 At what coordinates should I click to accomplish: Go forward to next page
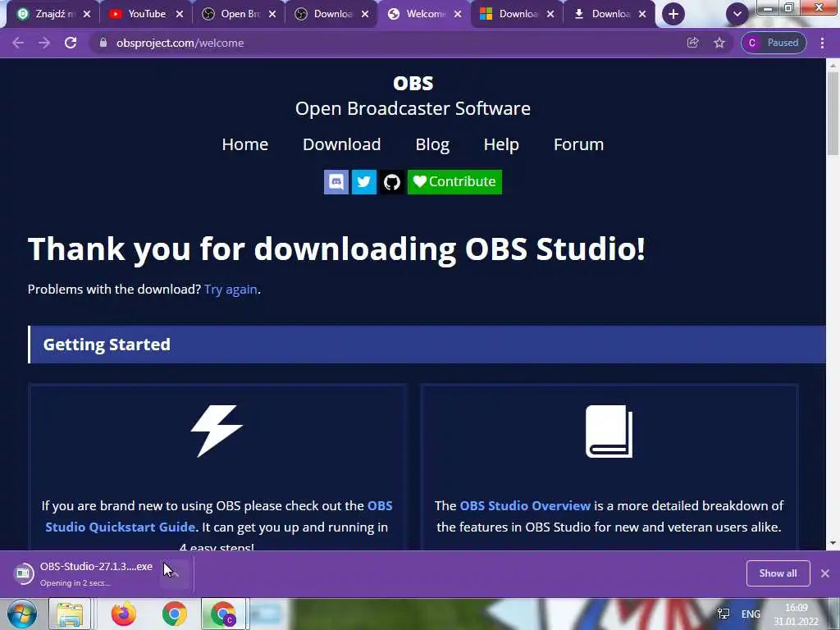coord(44,43)
